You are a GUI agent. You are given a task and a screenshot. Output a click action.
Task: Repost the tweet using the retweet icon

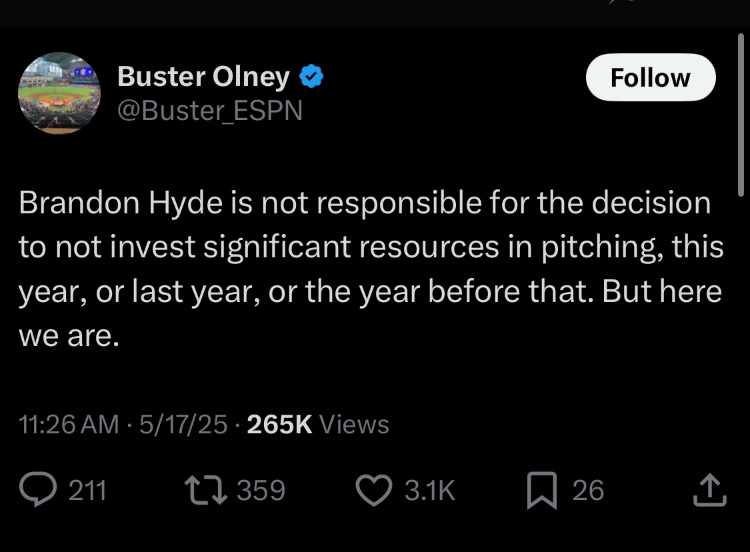[206, 490]
